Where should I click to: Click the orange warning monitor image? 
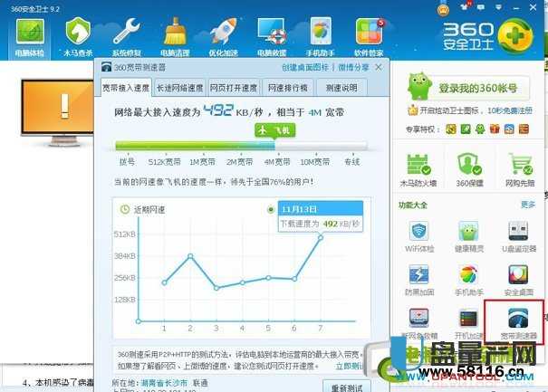(x=57, y=111)
